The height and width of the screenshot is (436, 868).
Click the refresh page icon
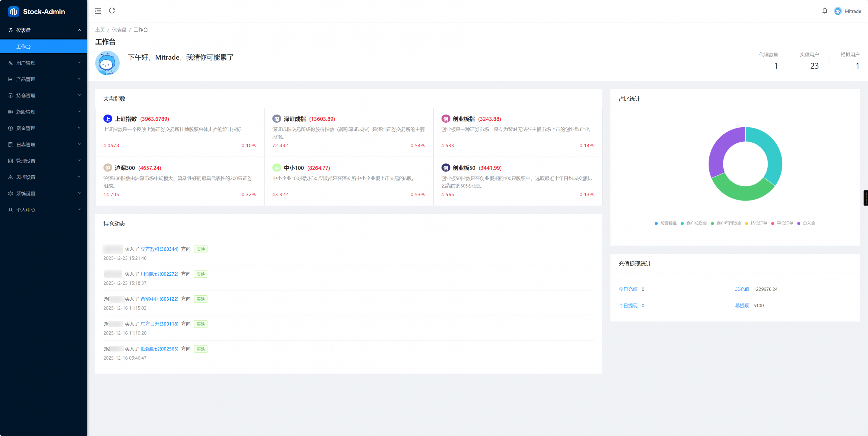click(112, 11)
